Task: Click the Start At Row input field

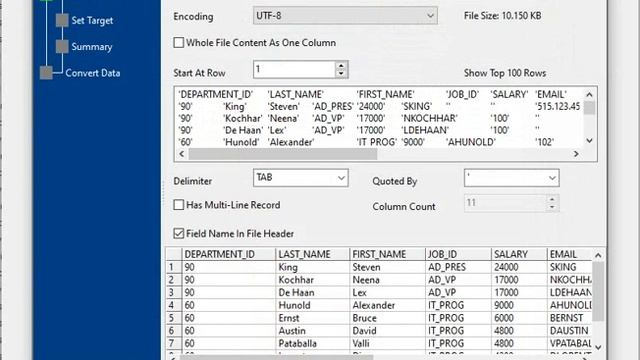Action: point(294,69)
